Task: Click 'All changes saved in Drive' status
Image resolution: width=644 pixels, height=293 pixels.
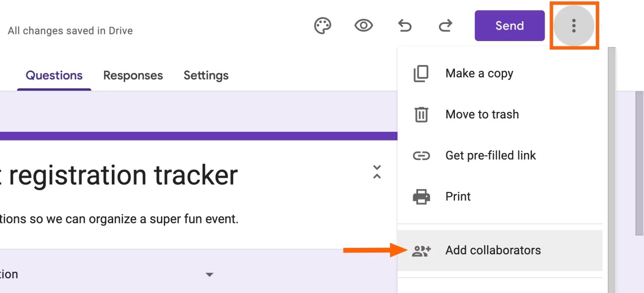Action: [x=70, y=31]
